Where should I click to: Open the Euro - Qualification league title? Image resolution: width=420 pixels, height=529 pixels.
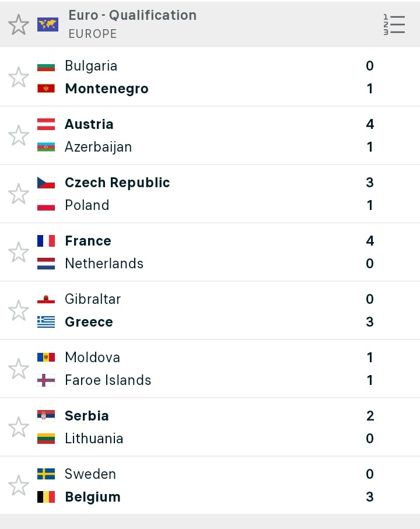[x=132, y=15]
